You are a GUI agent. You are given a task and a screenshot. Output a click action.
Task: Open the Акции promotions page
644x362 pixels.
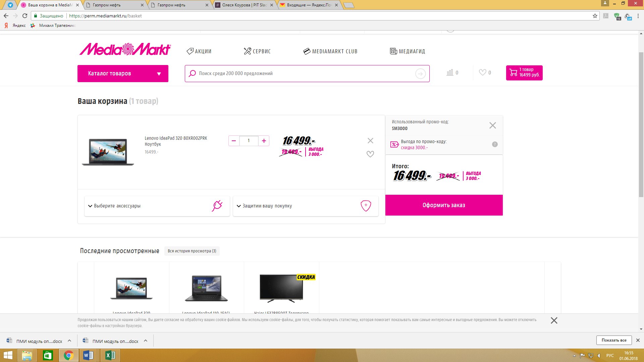coord(199,51)
